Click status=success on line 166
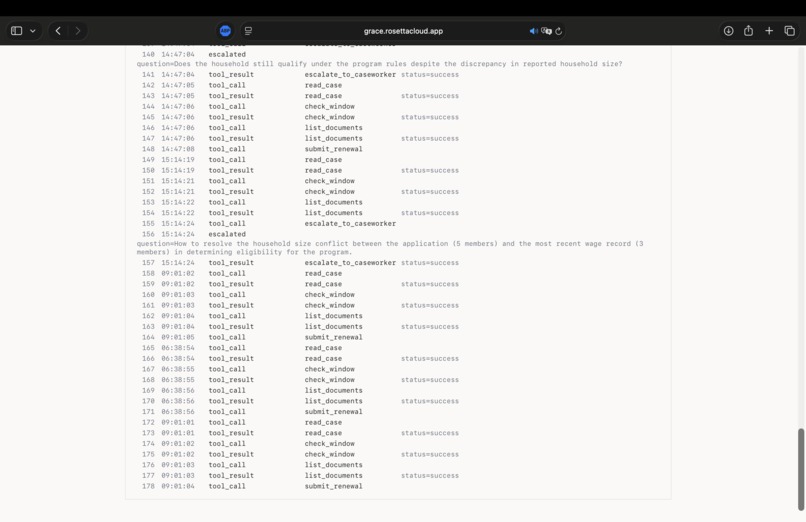This screenshot has height=522, width=806. [430, 359]
